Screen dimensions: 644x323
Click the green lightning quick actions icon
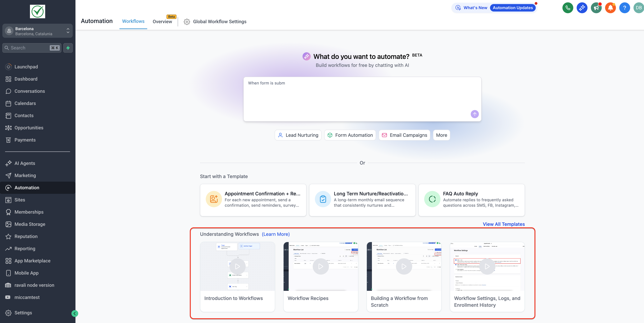(68, 48)
